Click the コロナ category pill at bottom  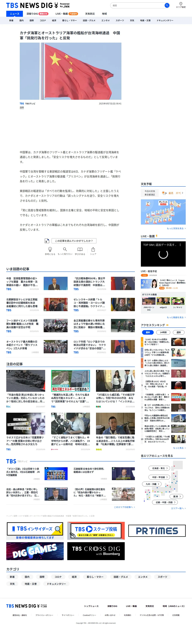point(58,577)
